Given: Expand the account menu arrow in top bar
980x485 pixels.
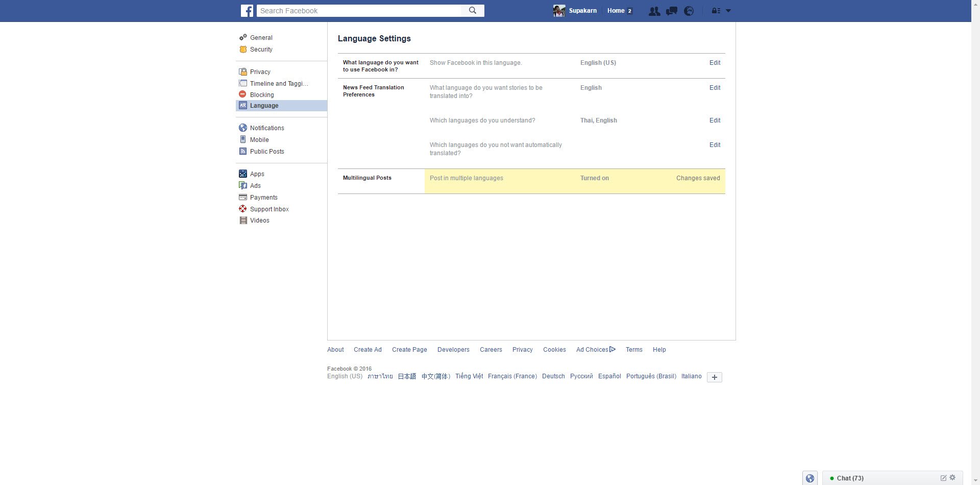Looking at the screenshot, I should click(728, 11).
